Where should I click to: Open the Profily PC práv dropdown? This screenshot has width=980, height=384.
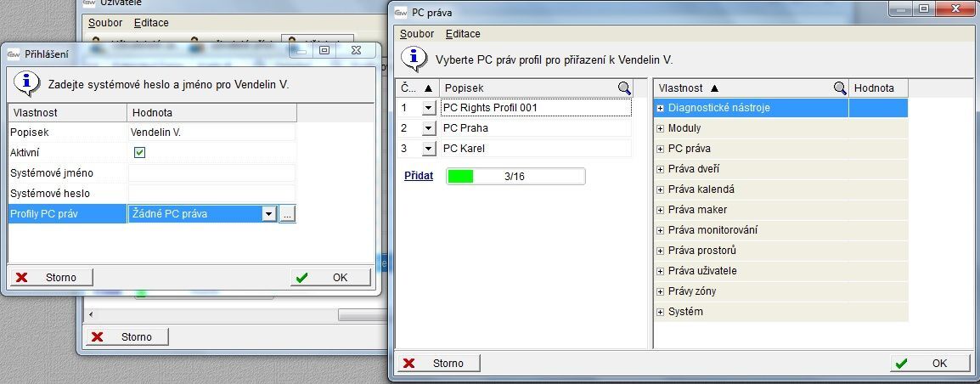[x=269, y=214]
